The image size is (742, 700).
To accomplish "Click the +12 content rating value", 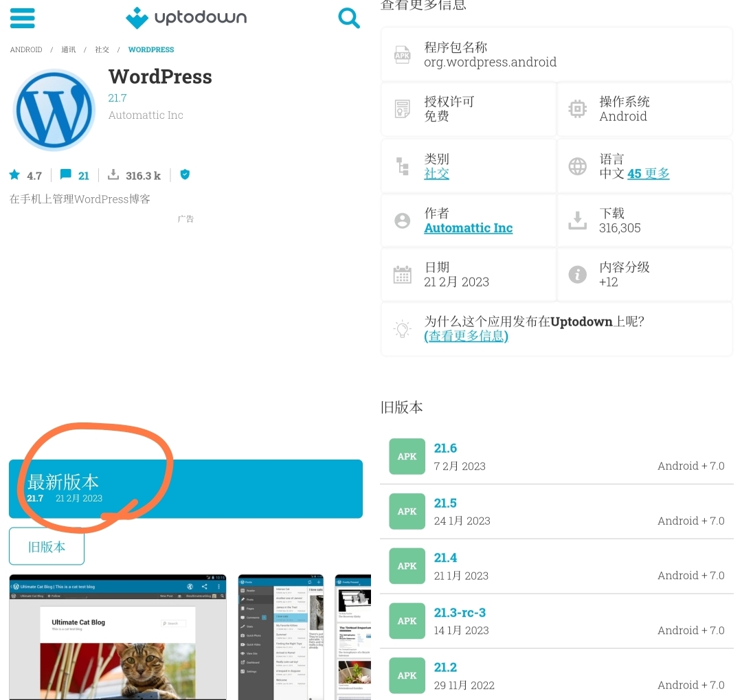I will [x=609, y=282].
